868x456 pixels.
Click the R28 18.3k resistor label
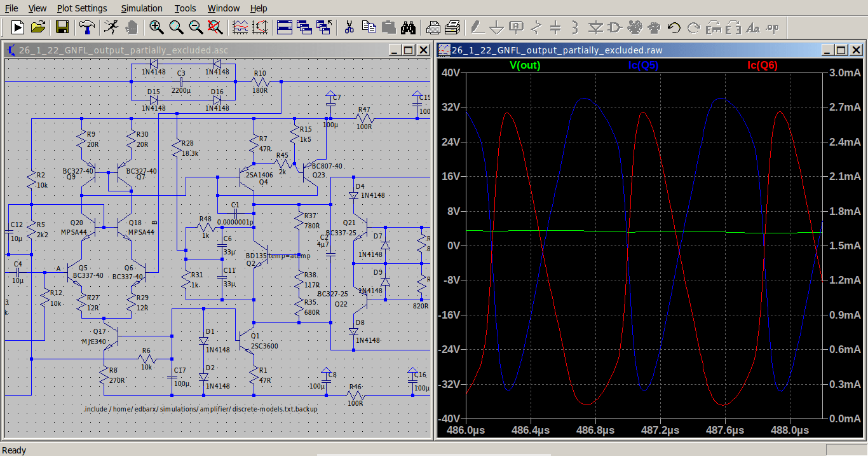[190, 153]
